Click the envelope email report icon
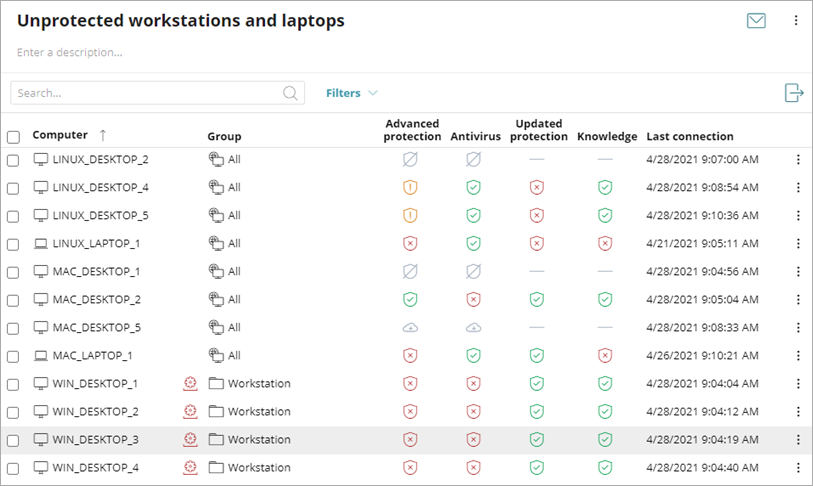The height and width of the screenshot is (486, 813). 756,20
